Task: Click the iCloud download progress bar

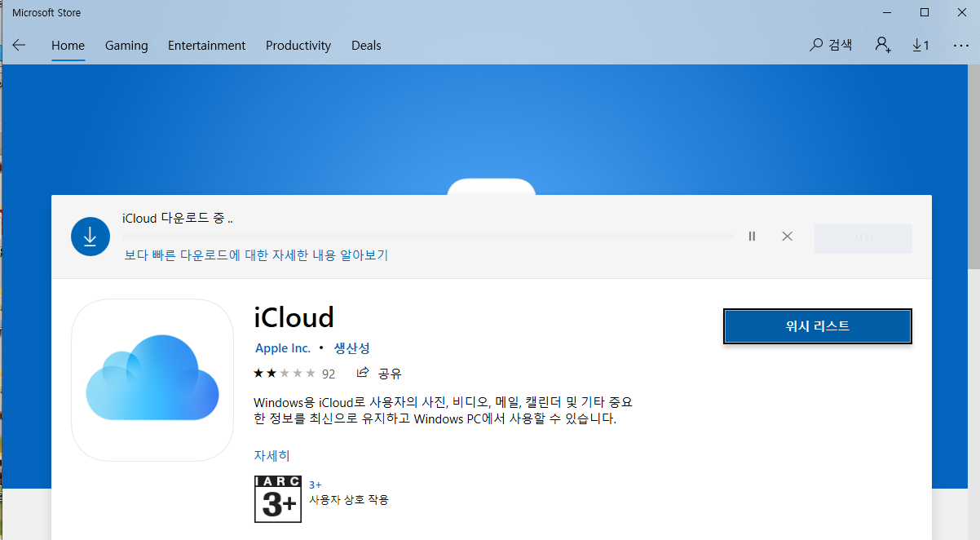Action: 428,237
